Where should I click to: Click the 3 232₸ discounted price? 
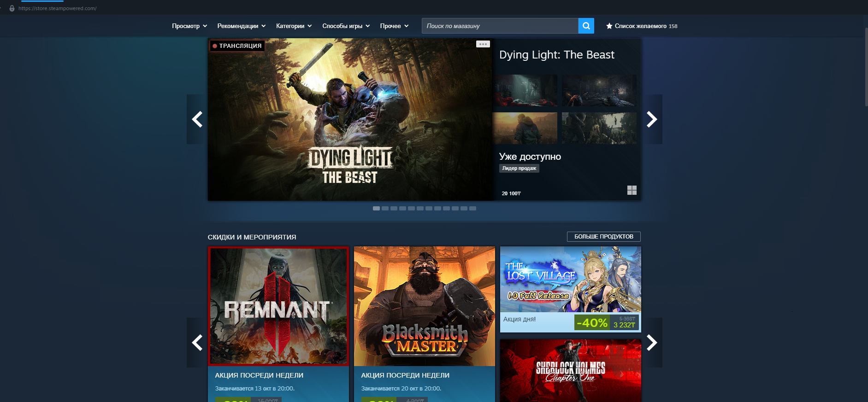(x=624, y=325)
